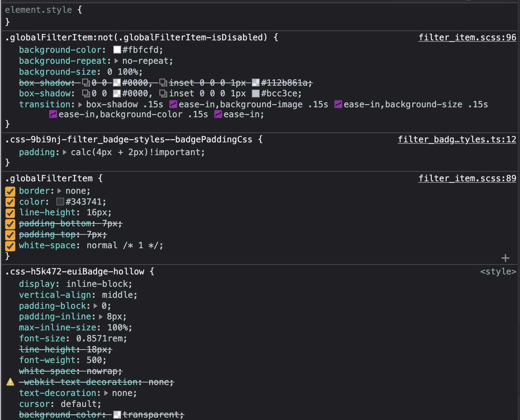
Task: Click the cubic-bezier icon after background-size .15s
Action: (x=53, y=114)
